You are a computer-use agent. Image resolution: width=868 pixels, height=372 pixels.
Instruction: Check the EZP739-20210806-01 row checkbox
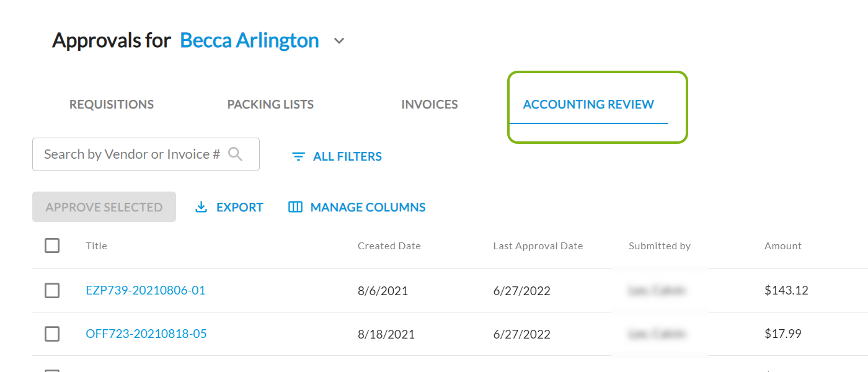(52, 290)
